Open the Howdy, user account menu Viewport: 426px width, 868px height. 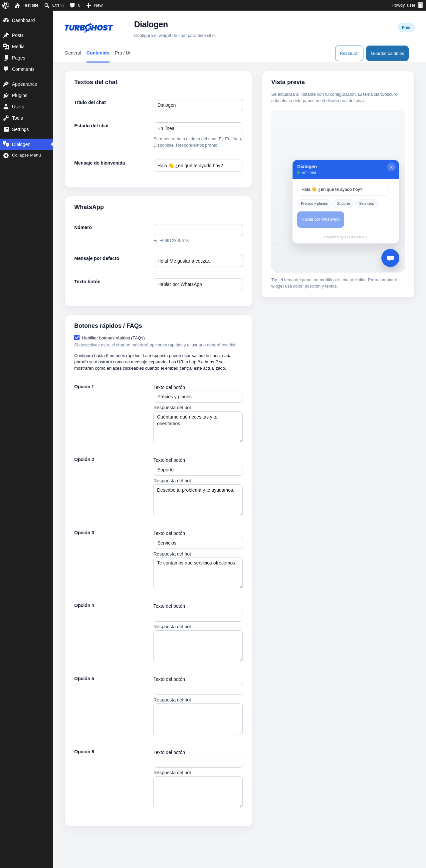point(407,5)
